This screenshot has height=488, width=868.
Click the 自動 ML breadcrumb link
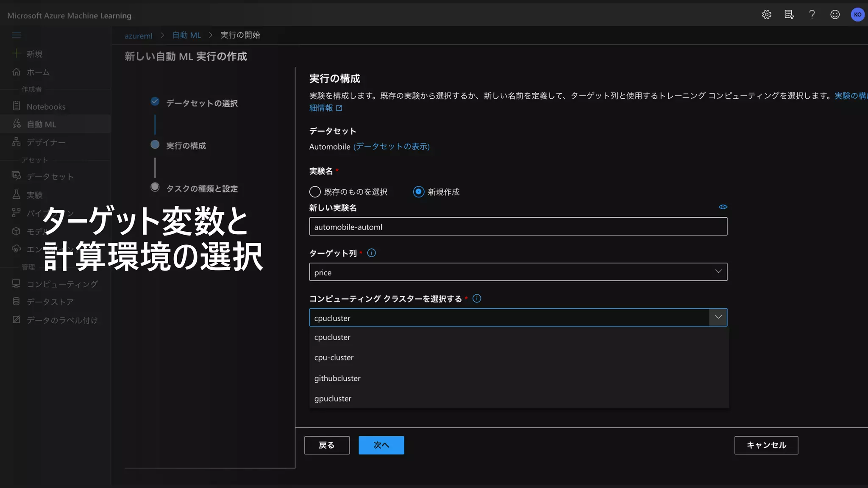pyautogui.click(x=186, y=35)
